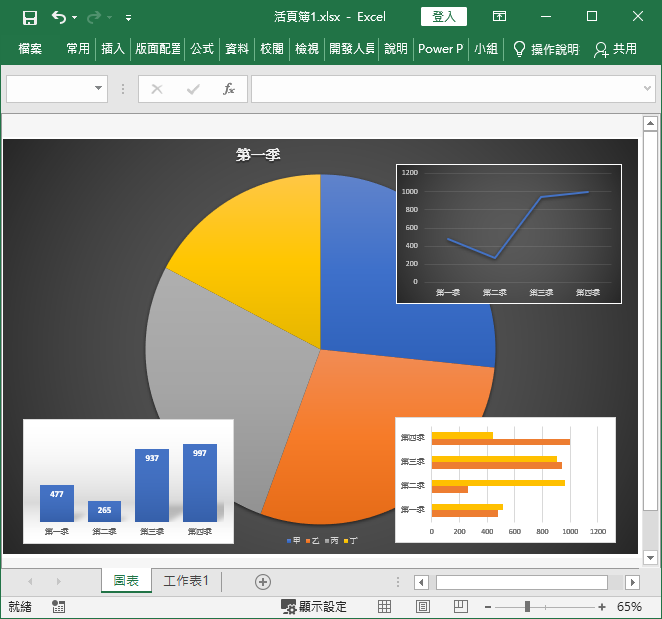Screen dimensions: 662x619
Task: Open the Power P ribbon tab
Action: (440, 49)
